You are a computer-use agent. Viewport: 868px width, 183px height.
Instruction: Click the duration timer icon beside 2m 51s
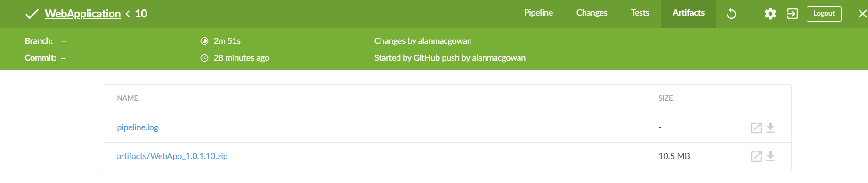tap(204, 41)
